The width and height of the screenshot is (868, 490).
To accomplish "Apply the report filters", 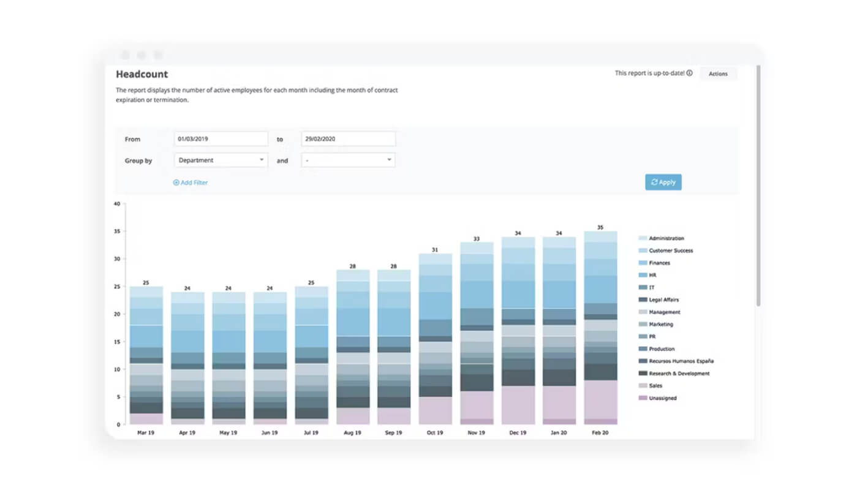I will (x=663, y=182).
